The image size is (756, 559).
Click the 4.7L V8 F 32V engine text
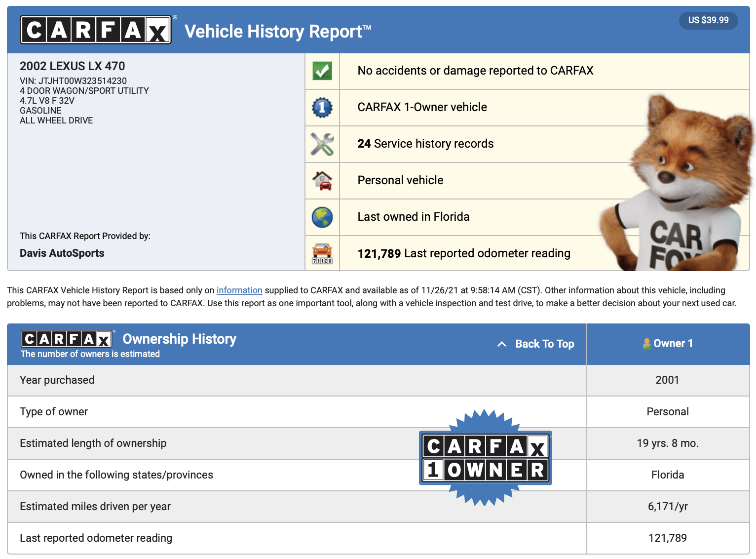pyautogui.click(x=47, y=101)
